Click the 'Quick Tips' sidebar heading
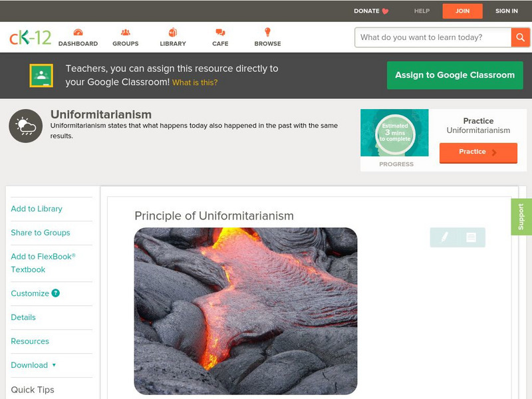This screenshot has width=532, height=399. coord(33,390)
